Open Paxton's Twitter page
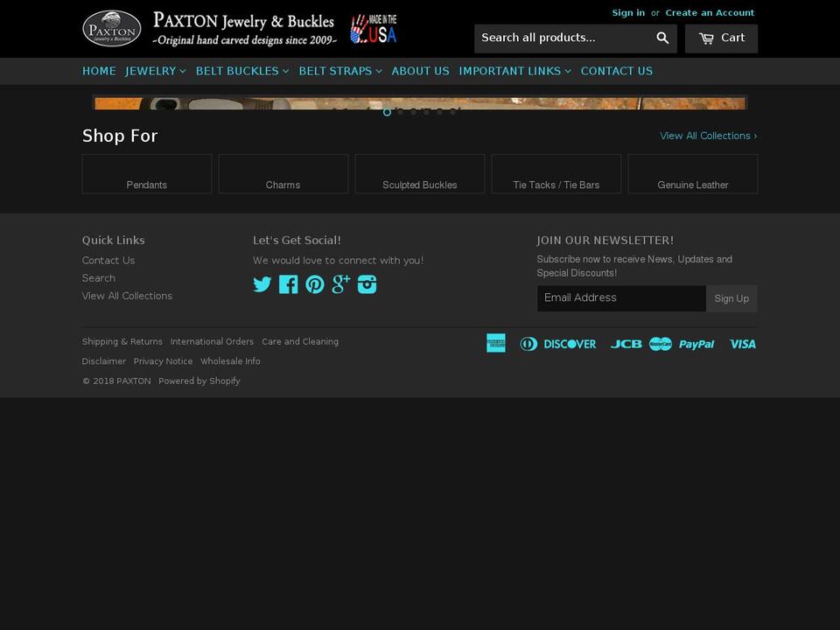The image size is (840, 630). (262, 284)
